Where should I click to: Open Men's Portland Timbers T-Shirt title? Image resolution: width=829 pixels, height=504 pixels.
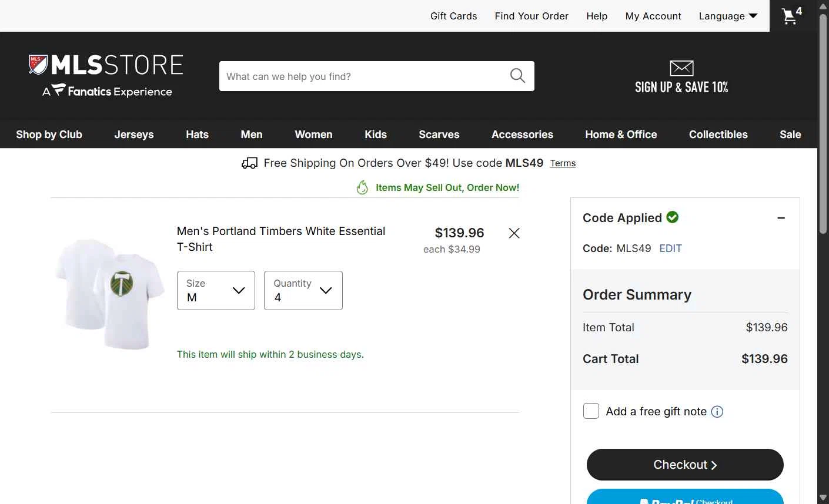click(281, 239)
